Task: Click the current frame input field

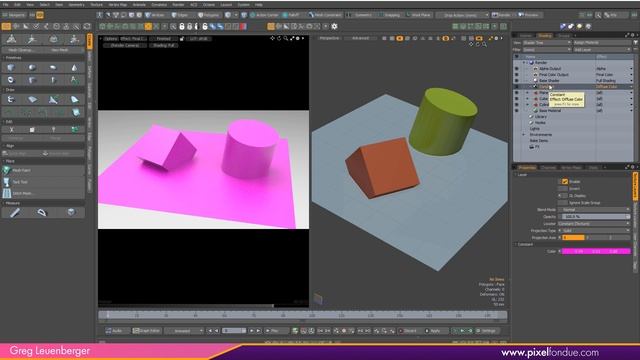Action: pyautogui.click(x=234, y=331)
